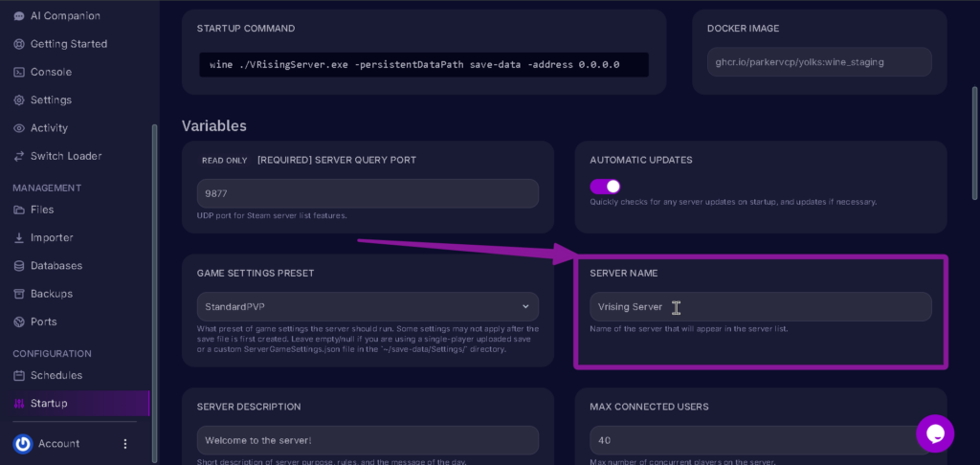Open the Files manager
Image resolution: width=980 pixels, height=465 pixels.
click(x=42, y=210)
